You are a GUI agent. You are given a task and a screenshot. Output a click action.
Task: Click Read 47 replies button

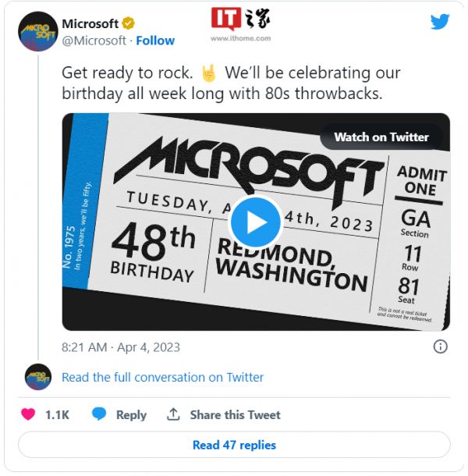click(234, 445)
